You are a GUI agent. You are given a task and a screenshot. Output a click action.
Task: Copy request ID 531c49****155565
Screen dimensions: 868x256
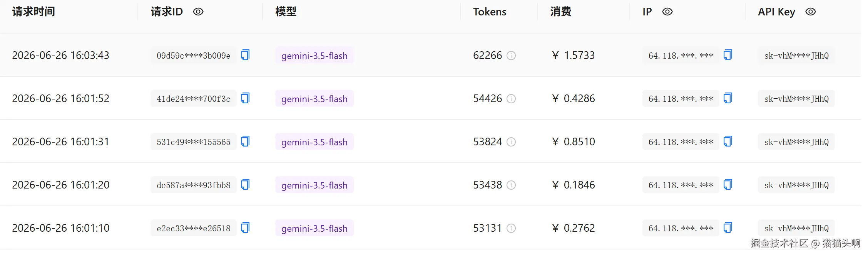[x=245, y=141]
